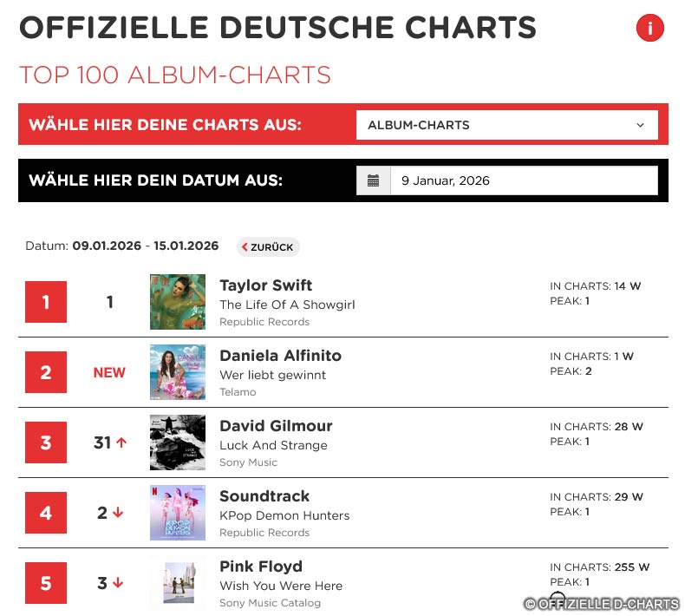Click the Pink Floyd artist name
The width and height of the screenshot is (685, 616).
point(262,567)
